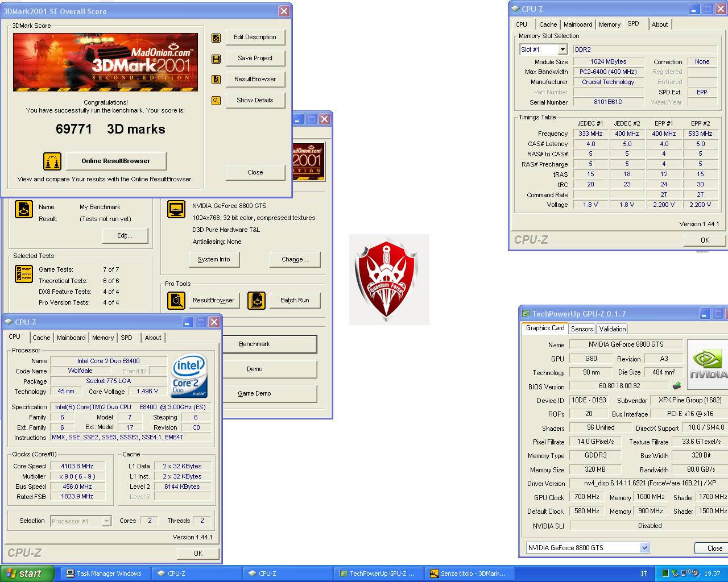Click the Online ResultBrowser tree icon
Screen dimensions: 728x582
[52, 161]
